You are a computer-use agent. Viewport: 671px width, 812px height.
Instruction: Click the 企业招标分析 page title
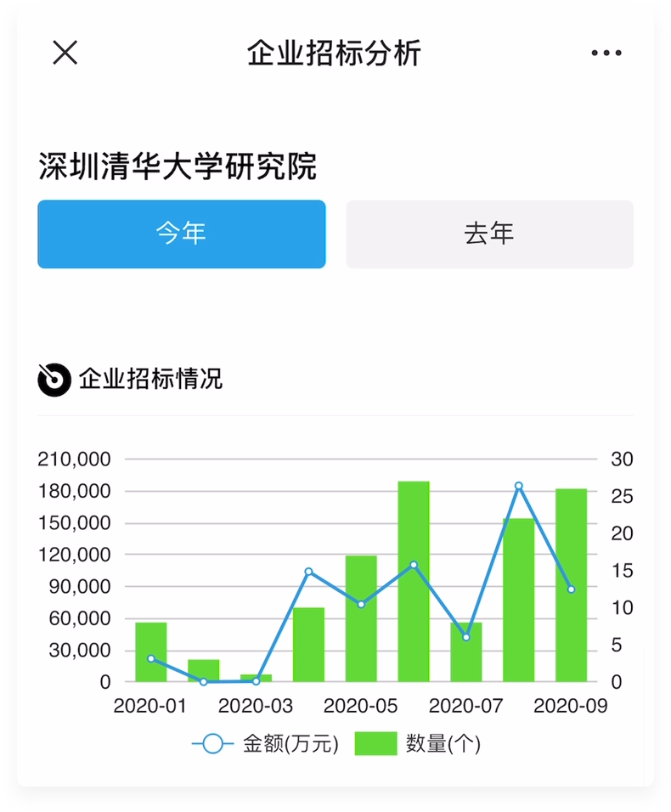pyautogui.click(x=334, y=54)
